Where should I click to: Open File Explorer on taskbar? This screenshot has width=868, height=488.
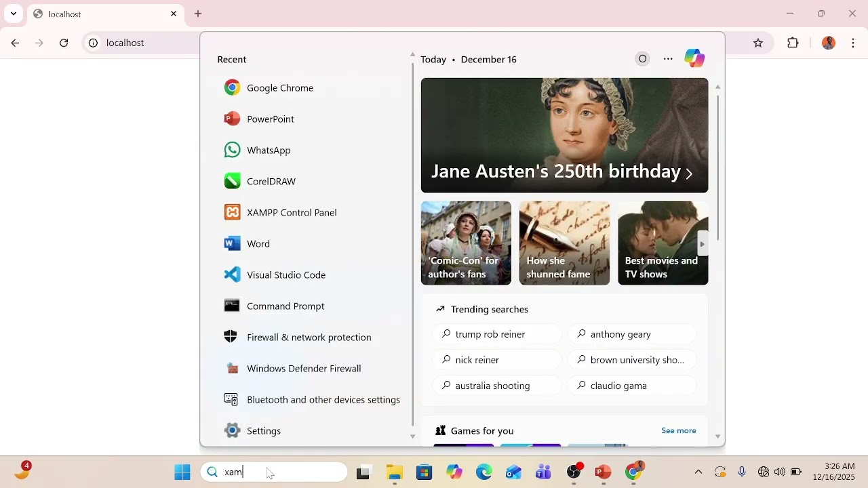pyautogui.click(x=395, y=472)
